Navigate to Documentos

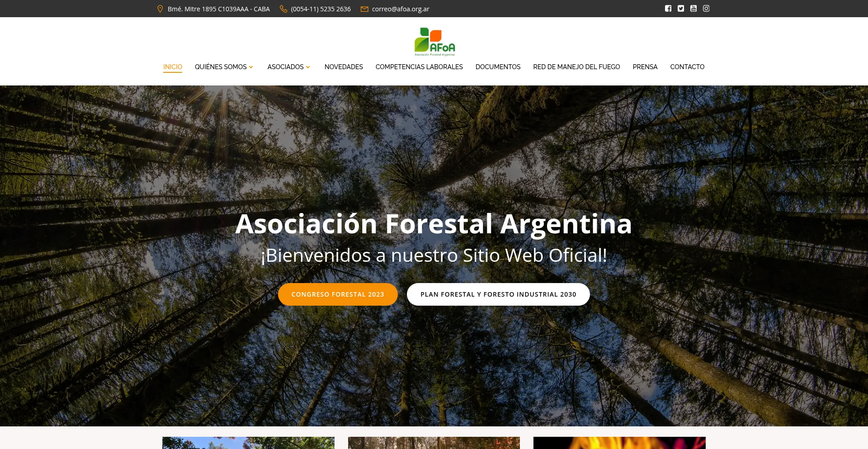[498, 67]
